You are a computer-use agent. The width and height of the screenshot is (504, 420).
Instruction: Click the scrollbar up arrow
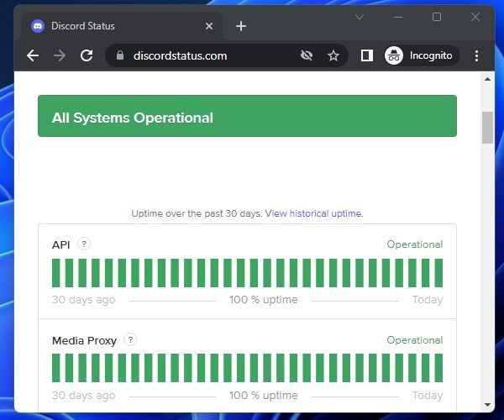tap(487, 79)
